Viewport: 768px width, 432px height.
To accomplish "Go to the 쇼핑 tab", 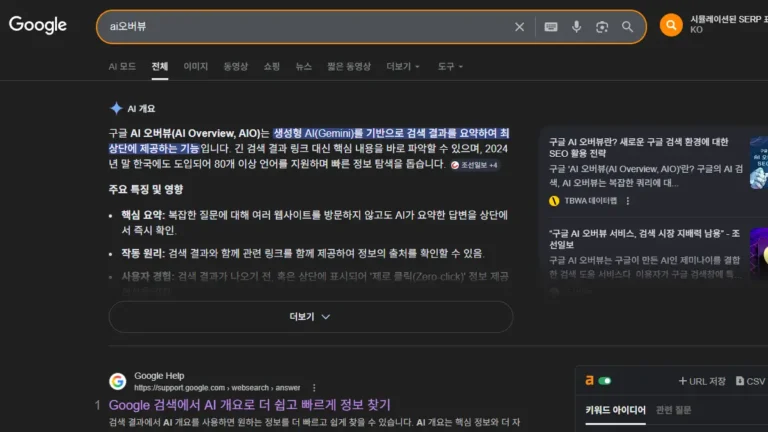I will point(272,67).
